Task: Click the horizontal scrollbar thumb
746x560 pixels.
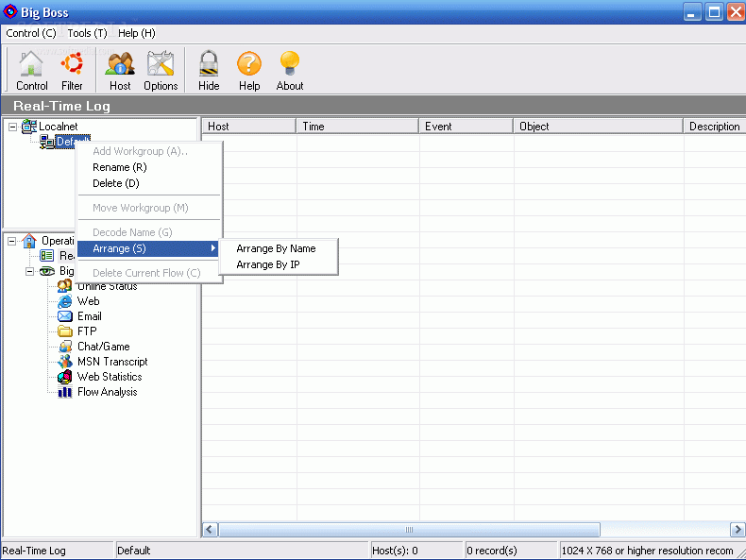Action: [x=409, y=530]
